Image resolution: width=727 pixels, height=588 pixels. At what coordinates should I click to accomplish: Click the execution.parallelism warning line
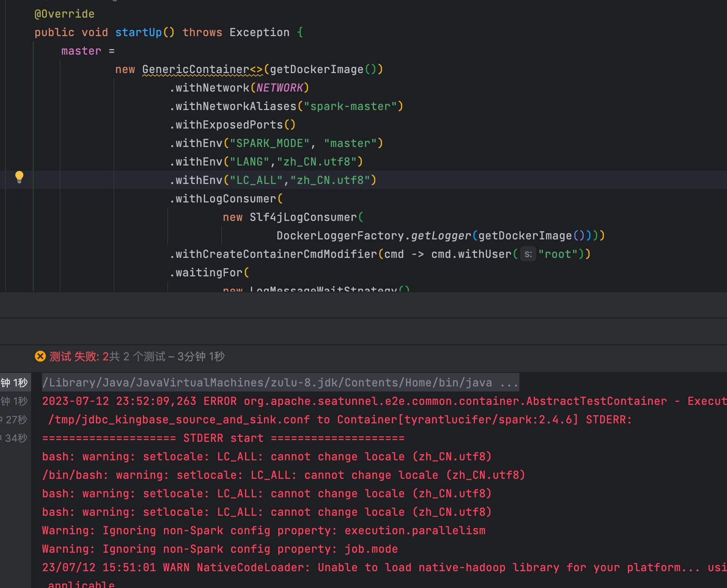pyautogui.click(x=264, y=530)
